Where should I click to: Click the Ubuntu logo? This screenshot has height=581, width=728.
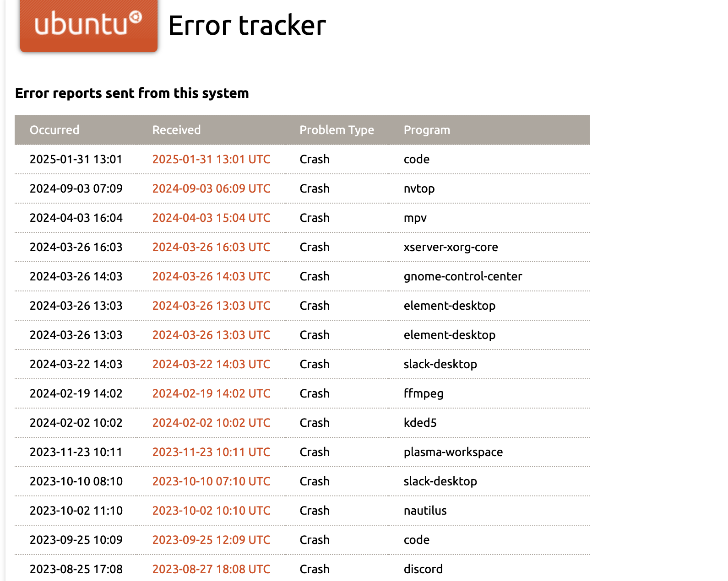point(89,25)
